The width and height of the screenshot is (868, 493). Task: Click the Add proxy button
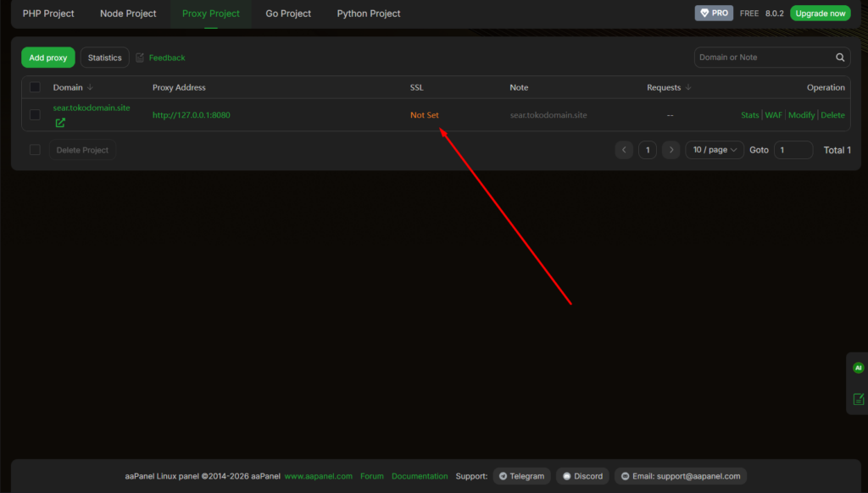click(x=48, y=58)
